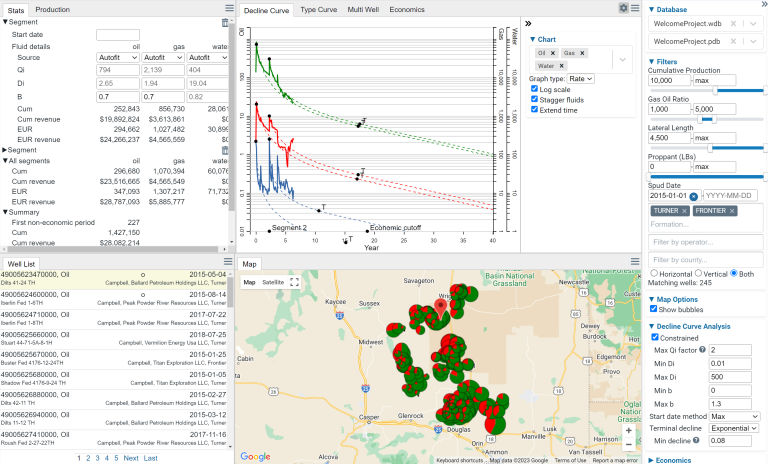Clear the Spud Date 2015-01-01 value

pyautogui.click(x=694, y=196)
